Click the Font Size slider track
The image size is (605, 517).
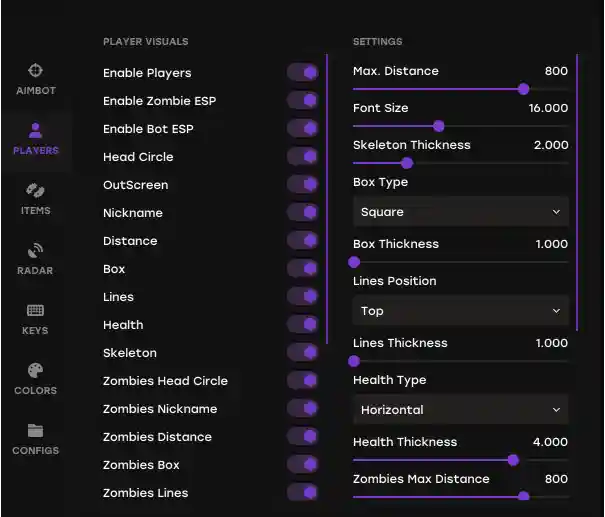pyautogui.click(x=461, y=126)
